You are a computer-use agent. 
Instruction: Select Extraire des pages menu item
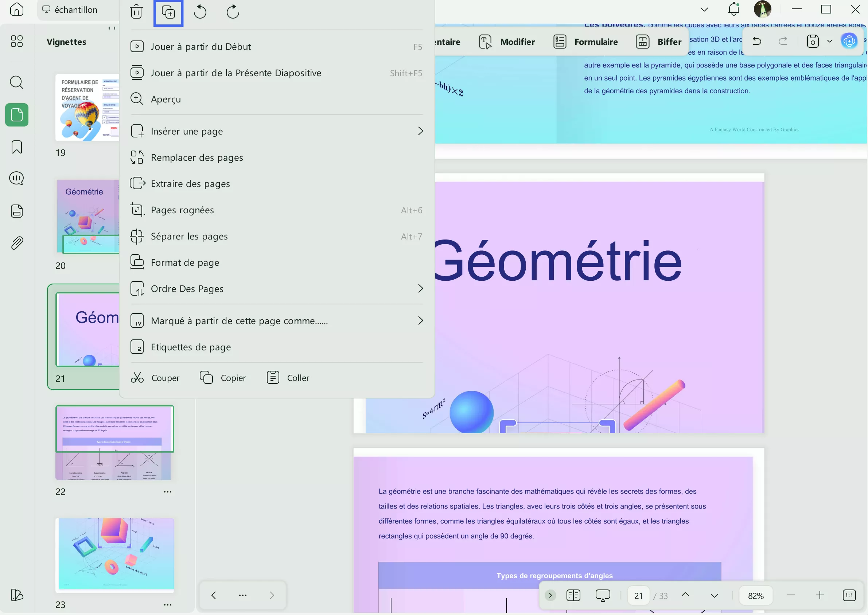point(191,184)
